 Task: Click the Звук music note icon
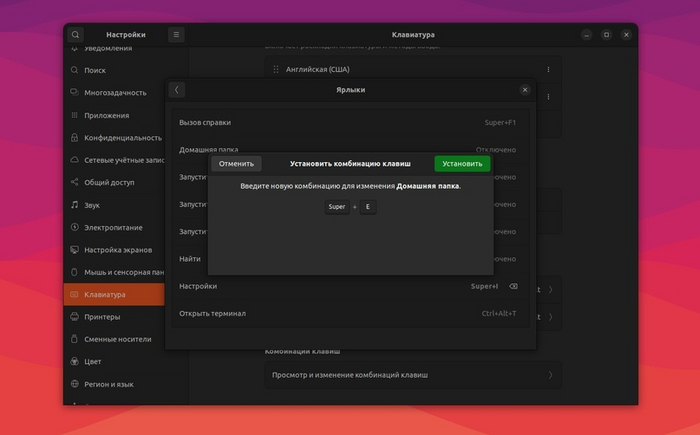click(x=75, y=204)
